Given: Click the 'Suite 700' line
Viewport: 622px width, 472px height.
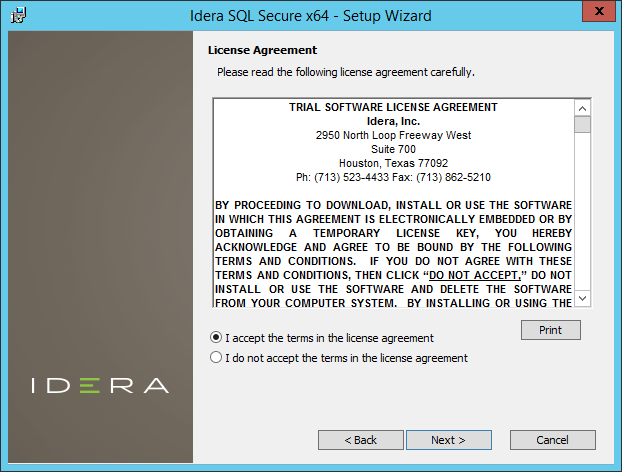Looking at the screenshot, I should pyautogui.click(x=393, y=149).
